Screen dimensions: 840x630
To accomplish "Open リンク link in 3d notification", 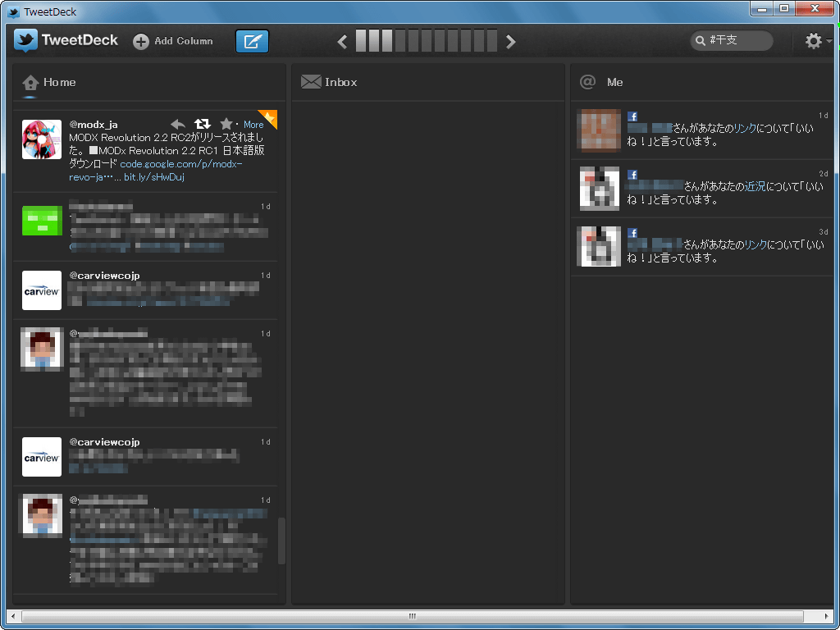I will [x=756, y=244].
